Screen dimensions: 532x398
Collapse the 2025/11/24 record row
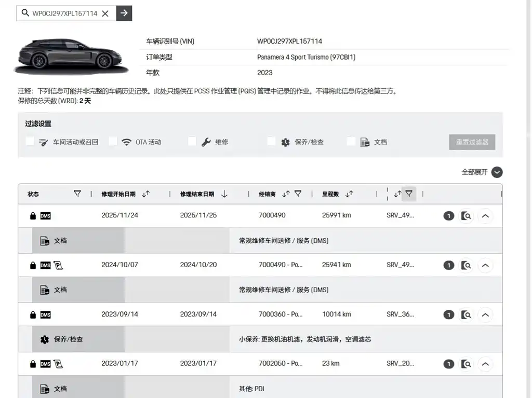tap(486, 216)
